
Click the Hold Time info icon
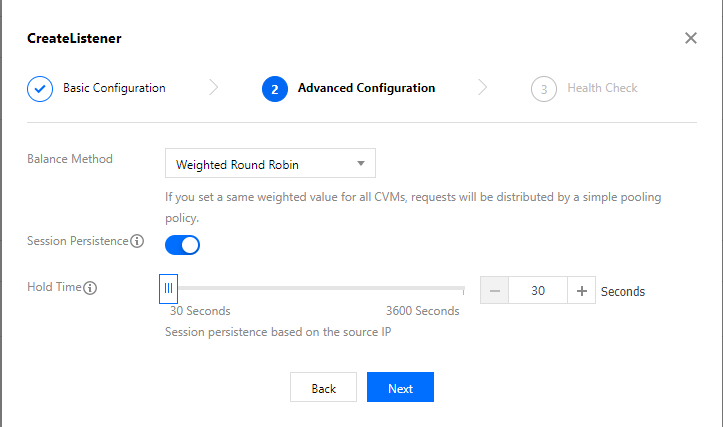tap(90, 288)
